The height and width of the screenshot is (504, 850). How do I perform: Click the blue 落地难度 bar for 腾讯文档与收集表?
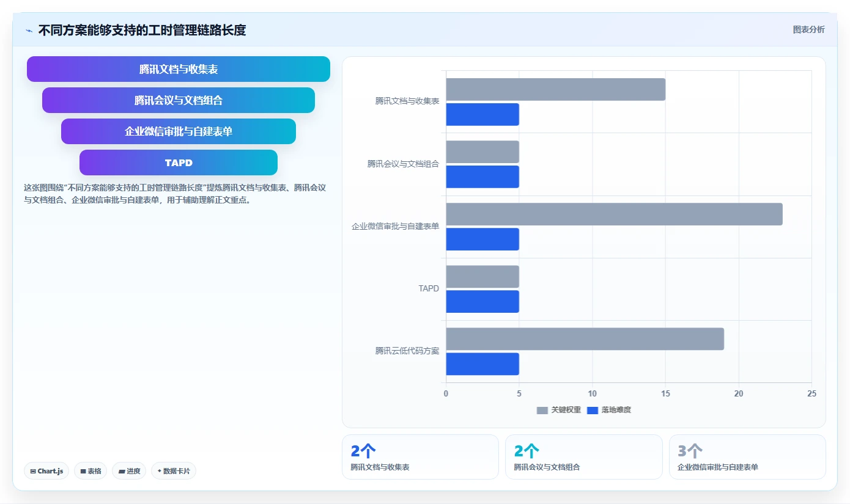(482, 114)
